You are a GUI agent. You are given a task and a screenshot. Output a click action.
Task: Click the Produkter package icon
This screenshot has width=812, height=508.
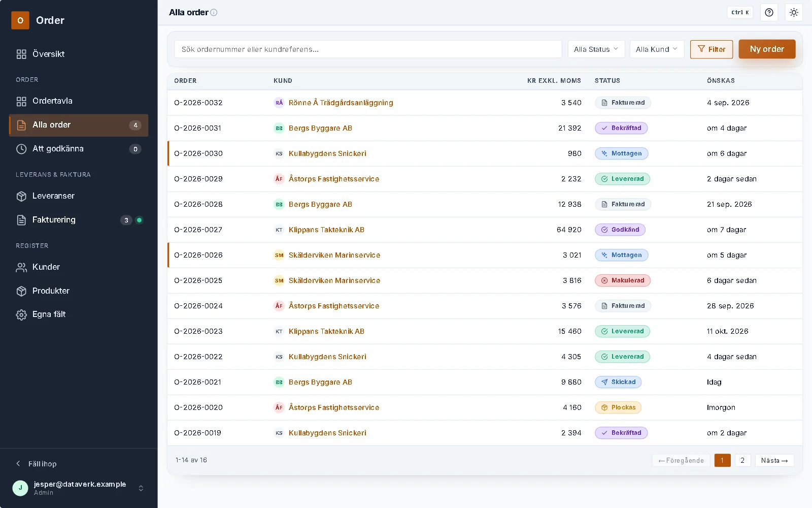click(21, 291)
